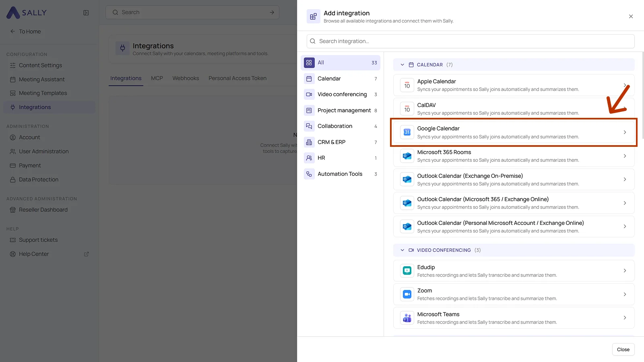Click the Outlook Exchange On-Premise icon
Viewport: 644px width, 362px height.
(407, 179)
